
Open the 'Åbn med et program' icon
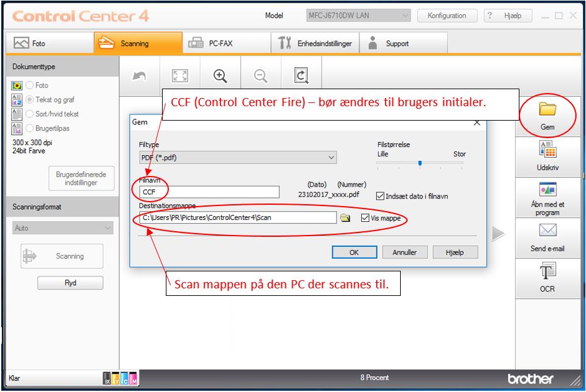click(x=548, y=190)
